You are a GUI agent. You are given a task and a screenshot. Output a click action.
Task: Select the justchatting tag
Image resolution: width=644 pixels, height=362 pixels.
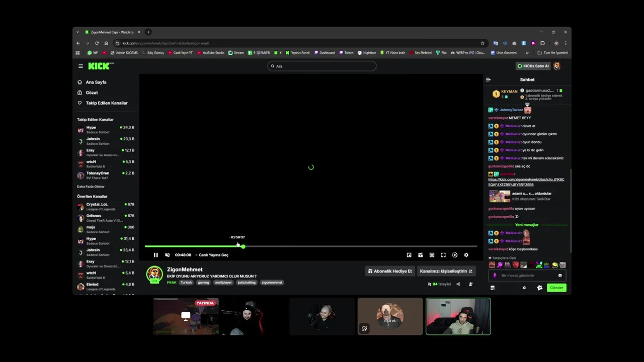pos(247,283)
